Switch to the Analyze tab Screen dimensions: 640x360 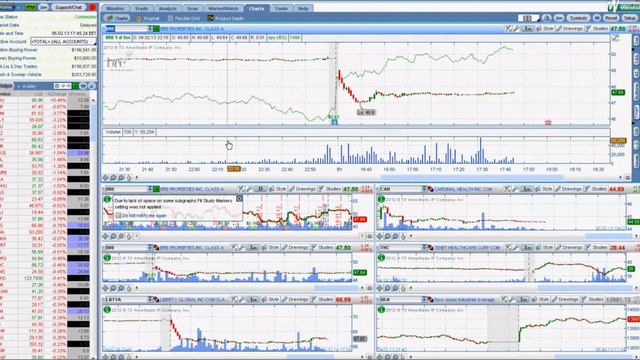tap(167, 8)
